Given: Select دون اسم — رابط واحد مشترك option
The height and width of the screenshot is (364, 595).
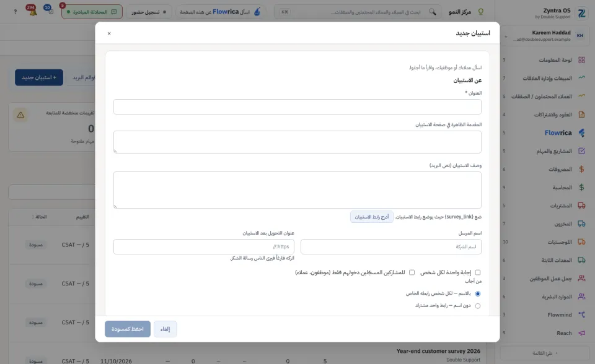Looking at the screenshot, I should (478, 306).
